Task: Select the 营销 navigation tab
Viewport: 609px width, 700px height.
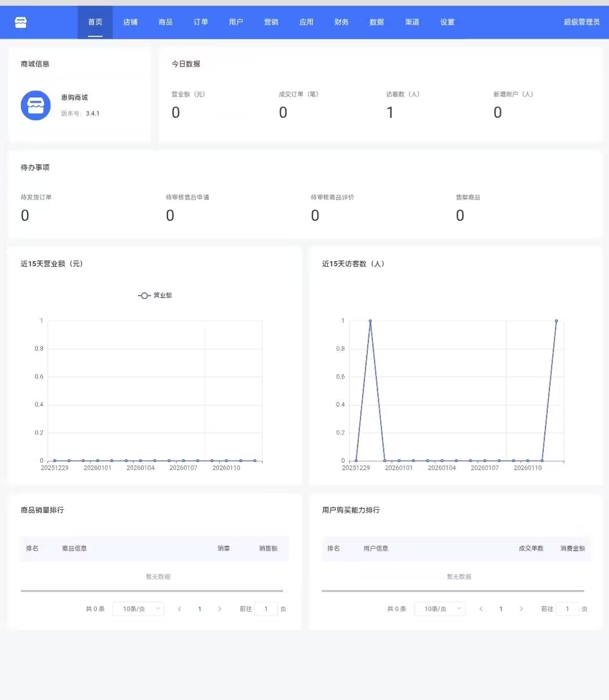Action: [x=271, y=22]
